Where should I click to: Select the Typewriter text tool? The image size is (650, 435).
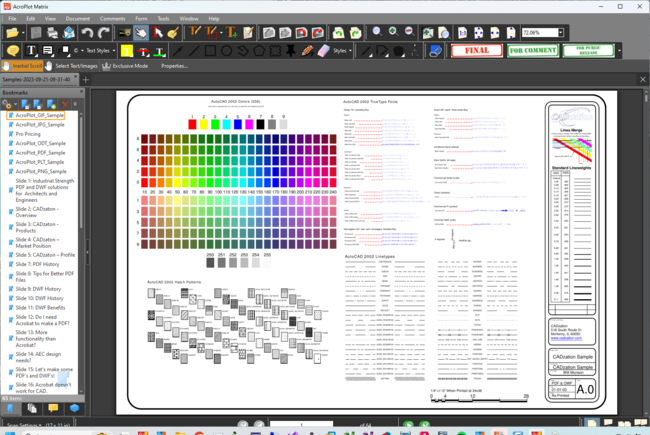(x=31, y=51)
